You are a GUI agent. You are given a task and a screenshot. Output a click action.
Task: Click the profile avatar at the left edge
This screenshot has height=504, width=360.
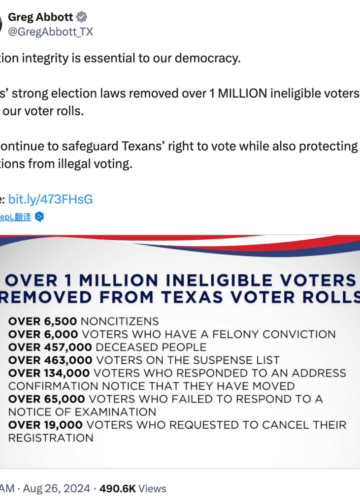click(1, 24)
